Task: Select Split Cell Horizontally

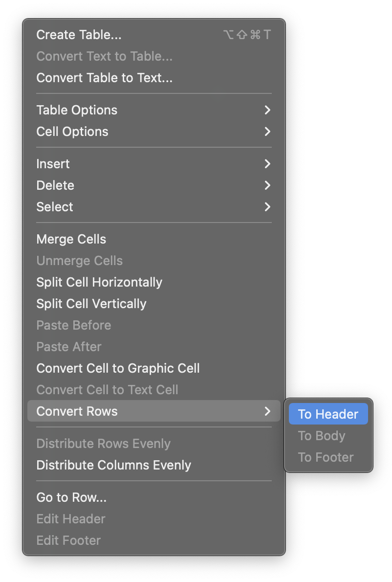Action: [x=99, y=282]
